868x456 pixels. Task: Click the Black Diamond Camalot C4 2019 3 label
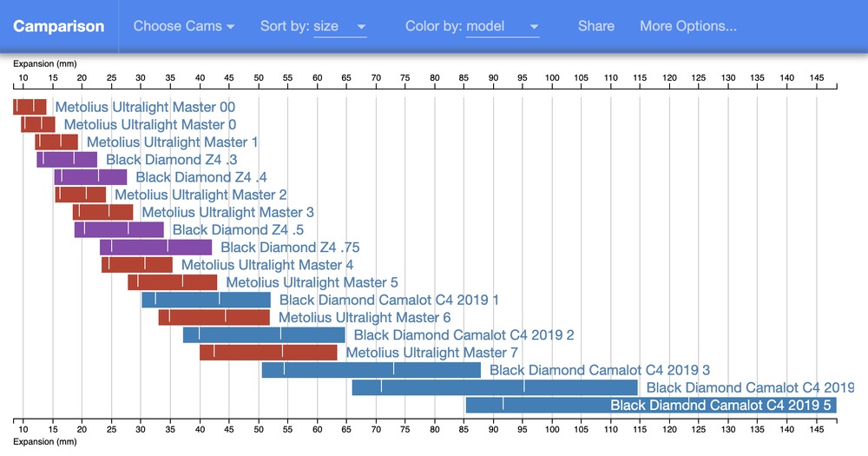coord(600,370)
